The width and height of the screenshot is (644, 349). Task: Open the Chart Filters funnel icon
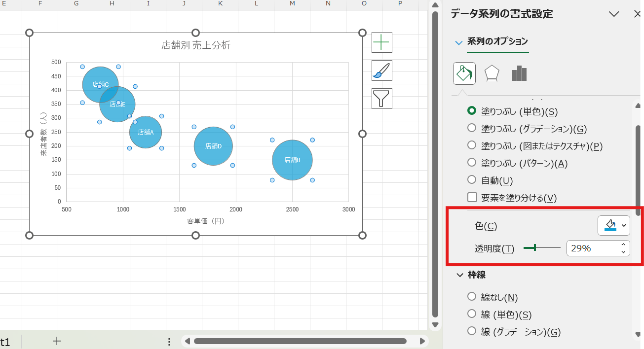380,98
